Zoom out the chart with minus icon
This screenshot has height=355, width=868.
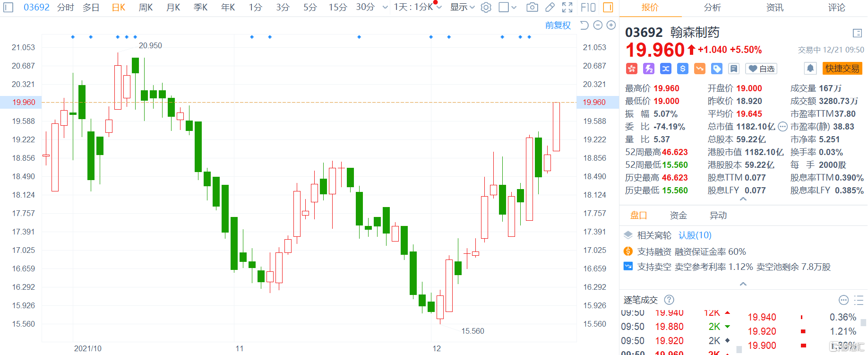pyautogui.click(x=598, y=26)
